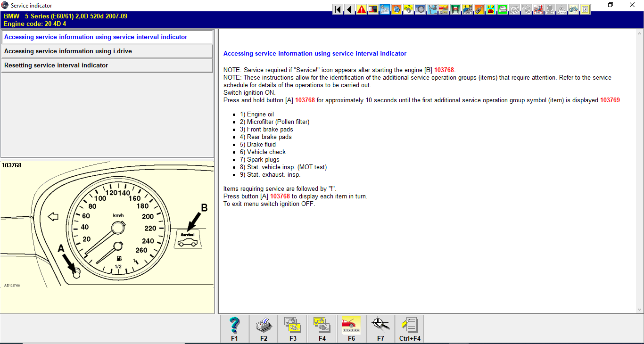
Task: Open the grey wheel and tyre icon
Action: click(x=420, y=9)
